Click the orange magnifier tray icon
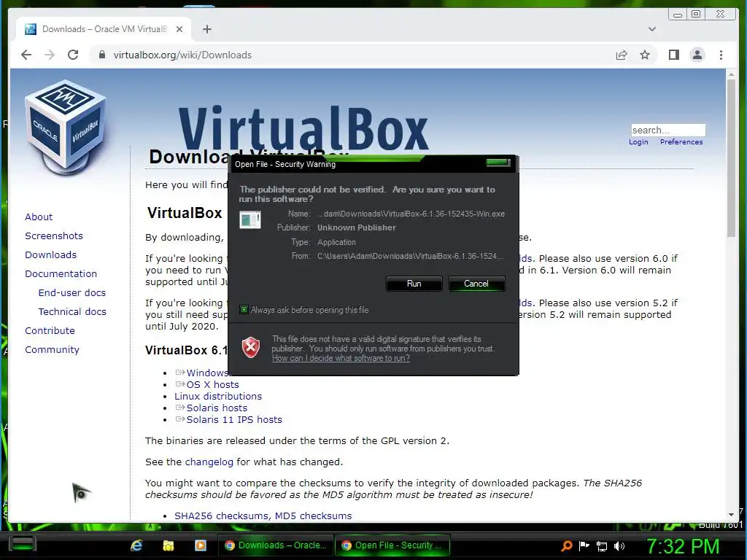Screen dimensions: 747x560 (x=566, y=545)
